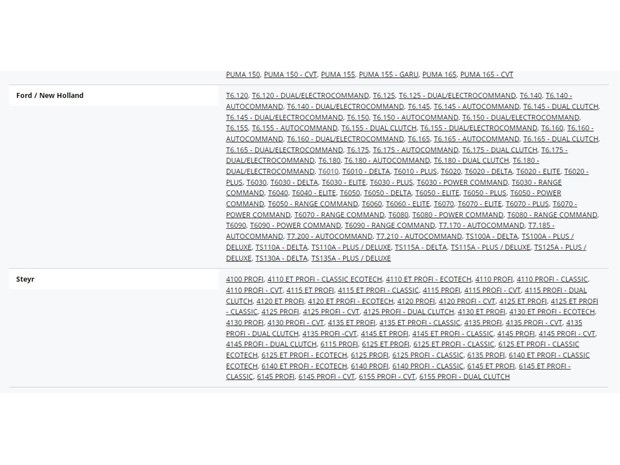Screen dimensions: 620x465
Task: Open the PUMA 155 - GARU link
Action: pos(388,74)
